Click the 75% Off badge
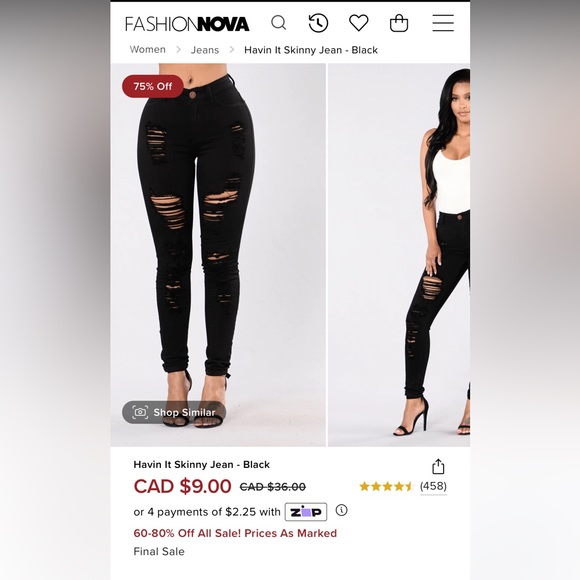The height and width of the screenshot is (580, 580). click(153, 86)
